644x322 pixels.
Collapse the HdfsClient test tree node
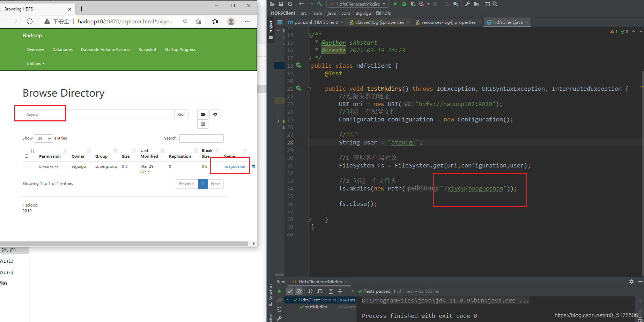point(288,300)
